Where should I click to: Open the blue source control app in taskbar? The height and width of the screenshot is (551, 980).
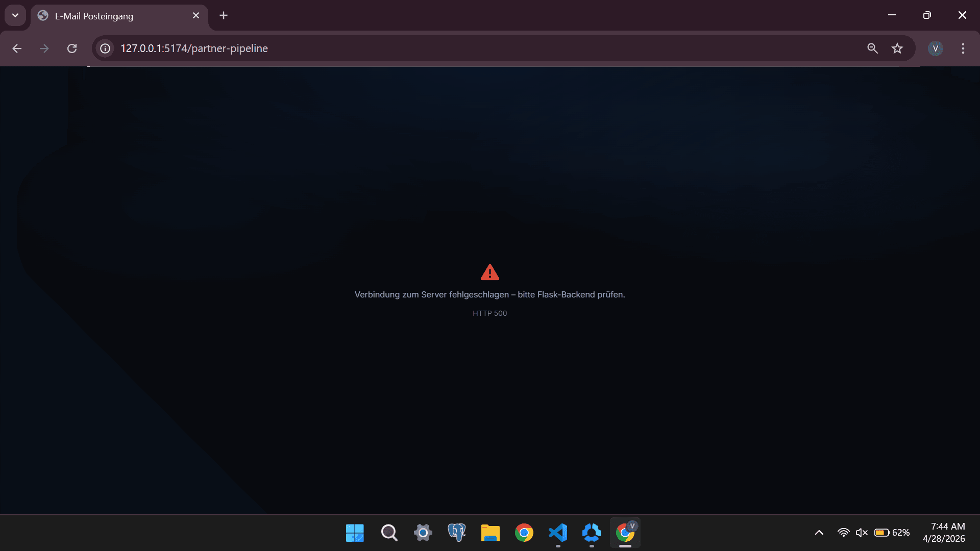coord(592,533)
